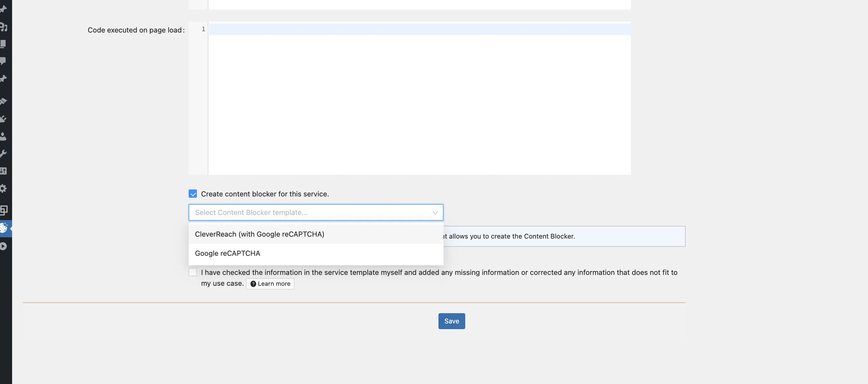This screenshot has width=868, height=384.
Task: Click the Cookies plugin icon in sidebar
Action: click(4, 228)
